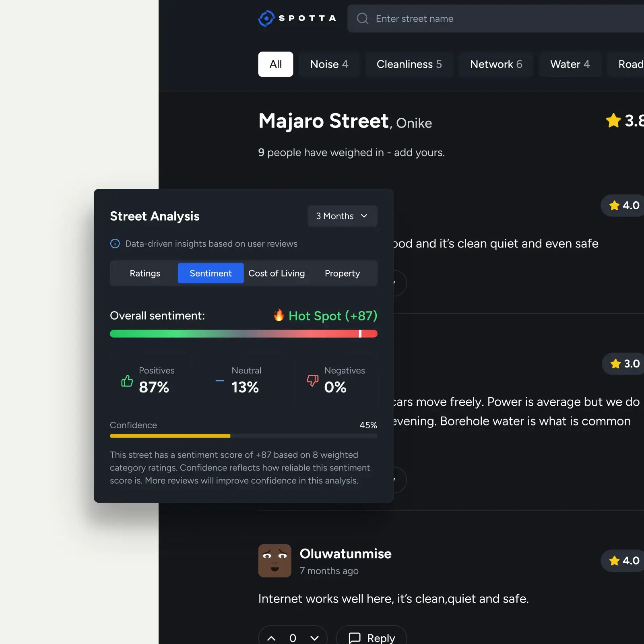This screenshot has width=644, height=644.
Task: Click the Positives thumbs-up icon
Action: click(127, 380)
